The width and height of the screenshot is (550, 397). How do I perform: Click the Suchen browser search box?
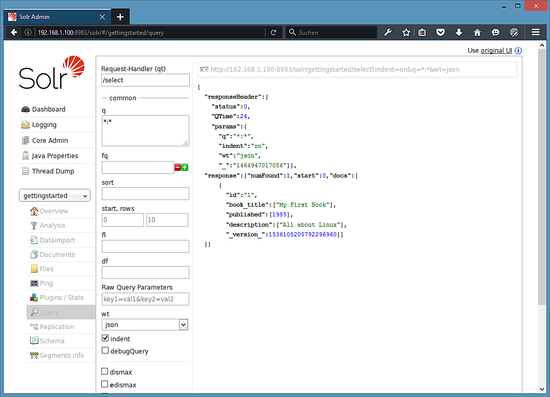(331, 32)
